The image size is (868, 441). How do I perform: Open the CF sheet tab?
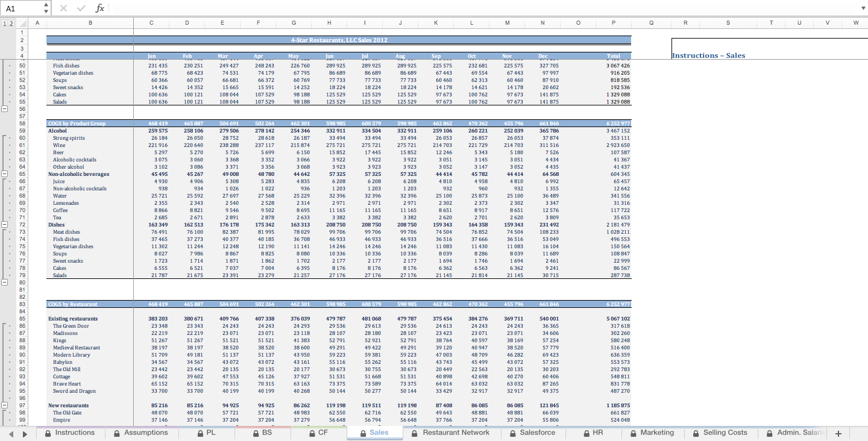(318, 433)
